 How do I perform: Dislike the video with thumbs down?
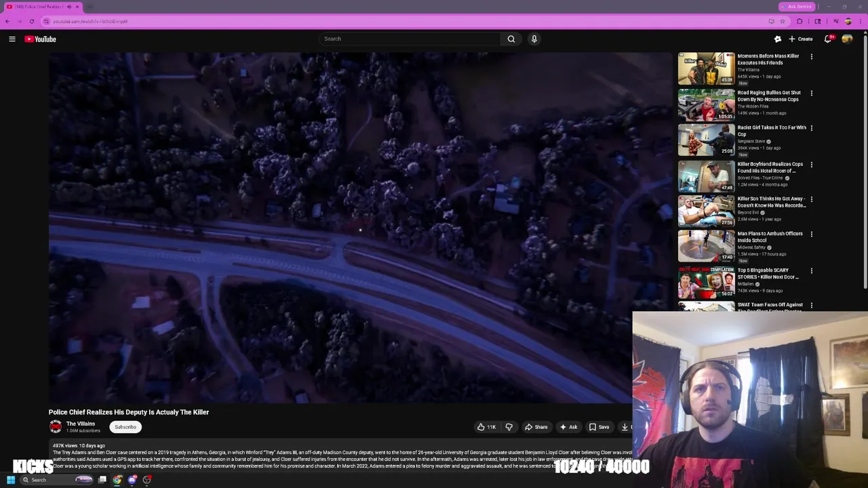click(x=509, y=427)
